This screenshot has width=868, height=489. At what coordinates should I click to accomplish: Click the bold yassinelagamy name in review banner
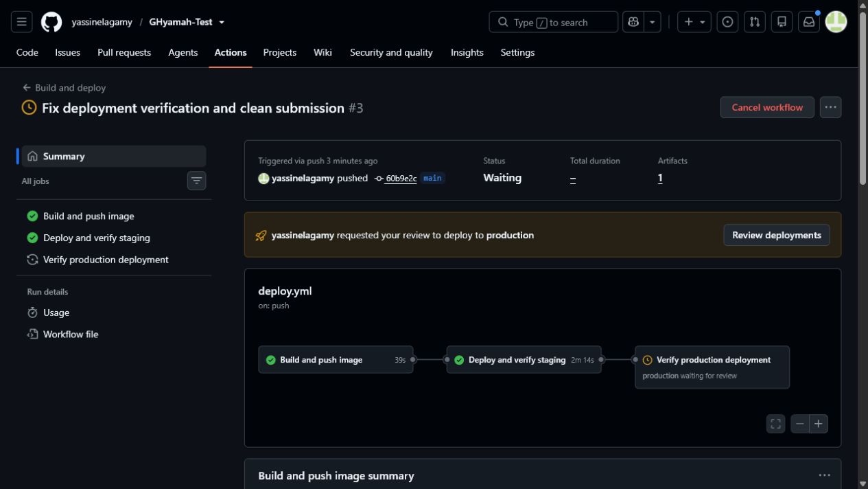(303, 235)
